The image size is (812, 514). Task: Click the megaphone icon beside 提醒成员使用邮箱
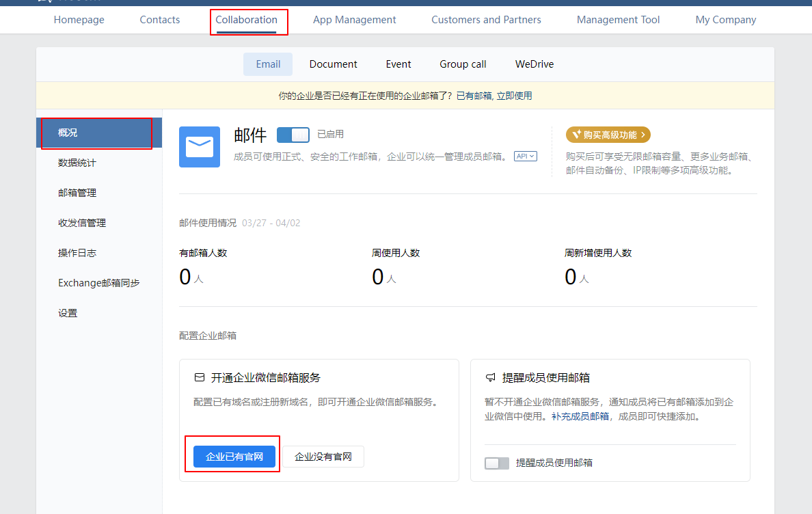pos(490,377)
